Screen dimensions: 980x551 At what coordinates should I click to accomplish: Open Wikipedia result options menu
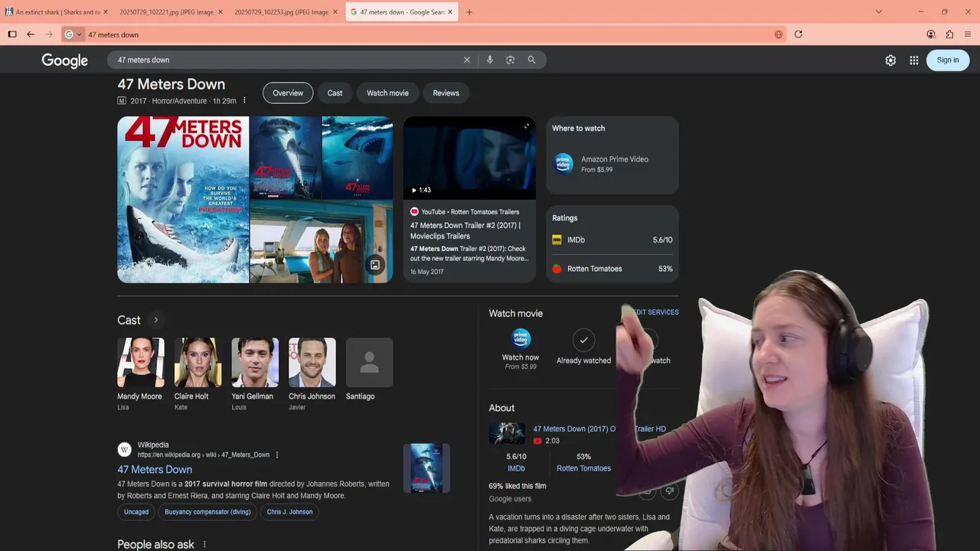(x=277, y=455)
